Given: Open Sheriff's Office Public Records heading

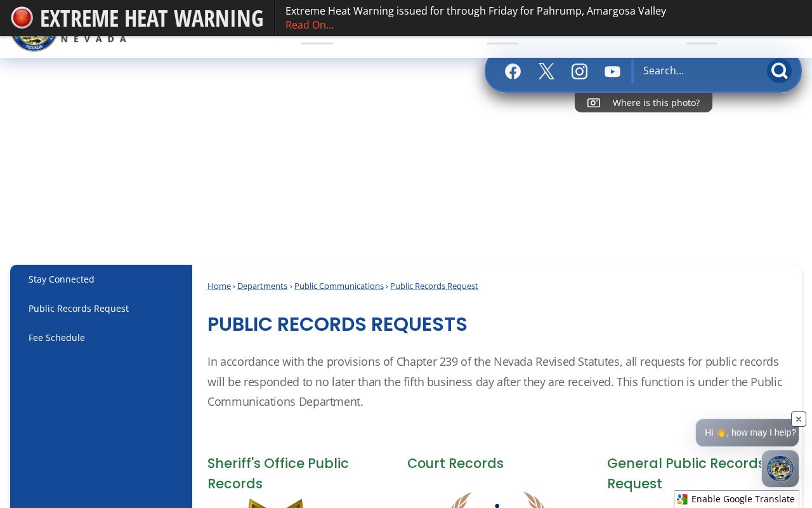Looking at the screenshot, I should pyautogui.click(x=278, y=474).
